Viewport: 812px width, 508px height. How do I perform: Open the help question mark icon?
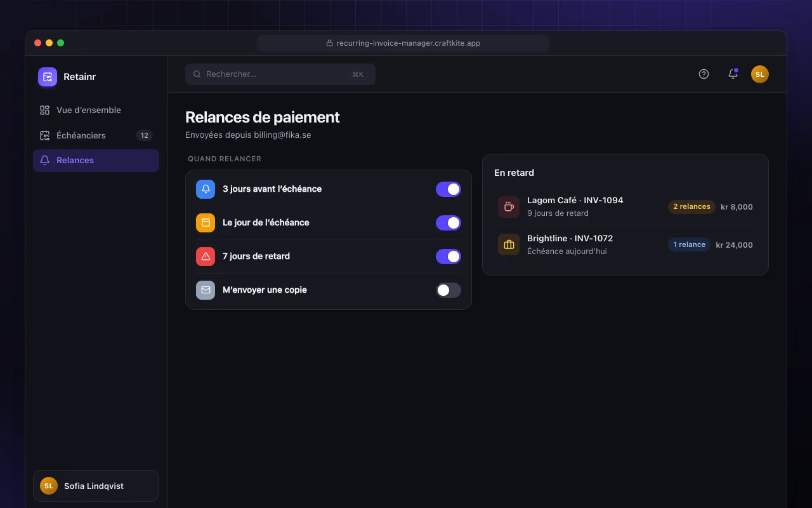[x=704, y=74]
